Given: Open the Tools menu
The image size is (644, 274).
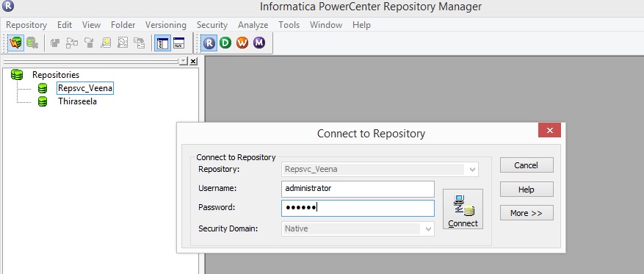Looking at the screenshot, I should (x=289, y=25).
